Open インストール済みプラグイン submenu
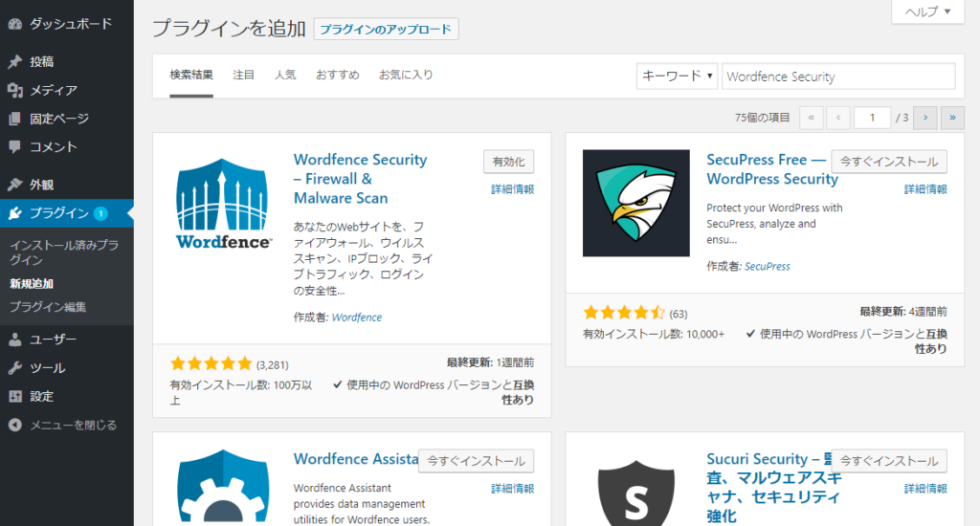980x526 pixels. (64, 252)
